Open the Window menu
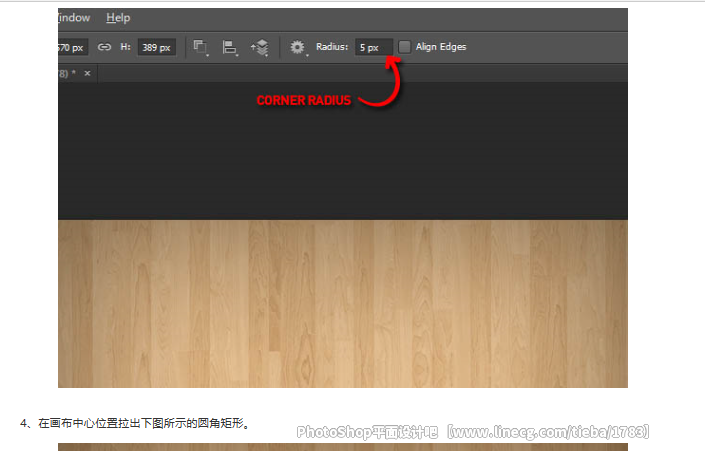Viewport: 705px width, 451px height. point(74,18)
